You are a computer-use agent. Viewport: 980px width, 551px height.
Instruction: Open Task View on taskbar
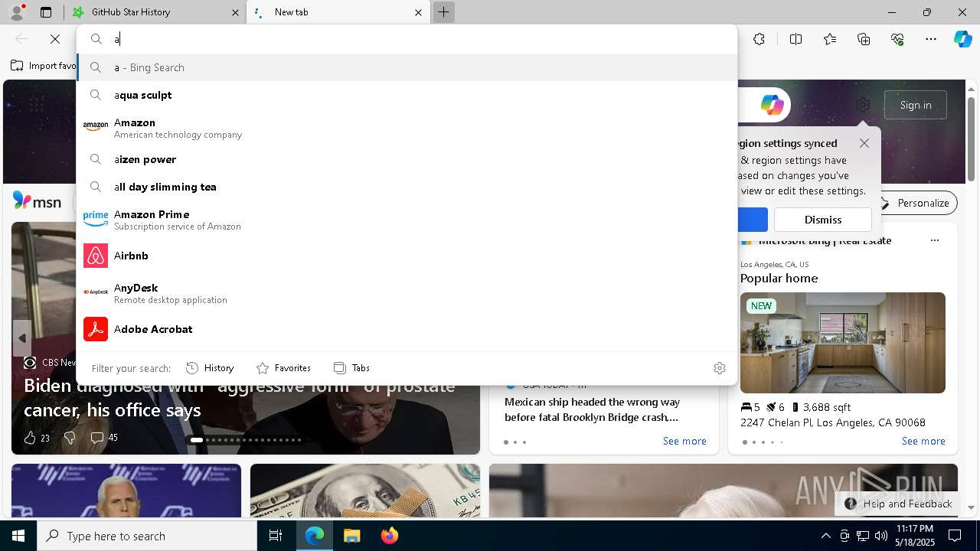click(x=276, y=536)
